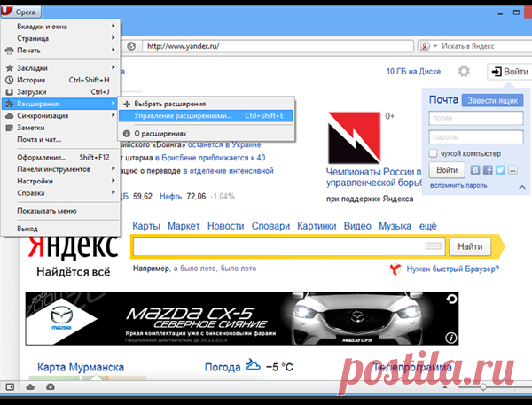
Task: Click the Чемпионаты России ad logo image
Action: [354, 137]
